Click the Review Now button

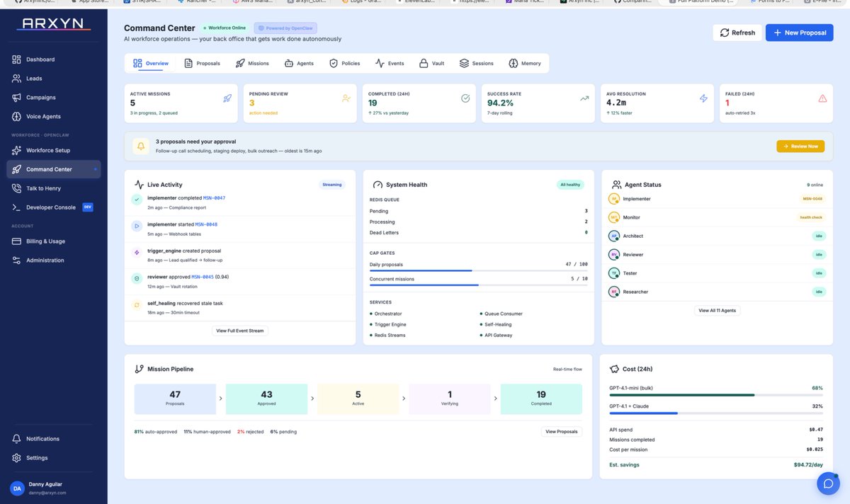800,146
